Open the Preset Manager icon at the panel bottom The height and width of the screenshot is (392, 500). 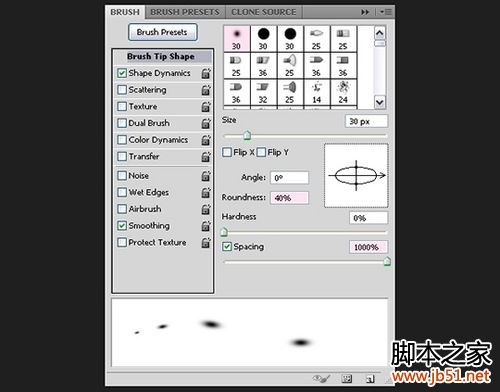click(347, 379)
